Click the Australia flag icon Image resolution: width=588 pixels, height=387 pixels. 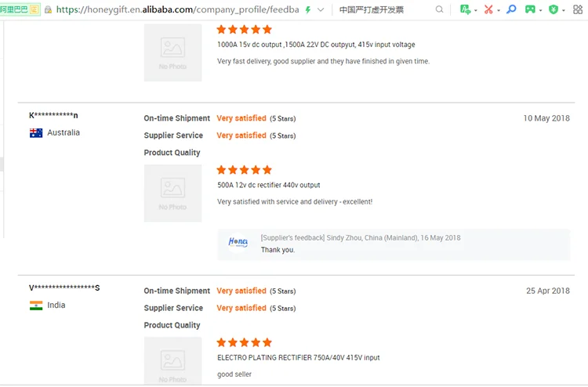[36, 133]
